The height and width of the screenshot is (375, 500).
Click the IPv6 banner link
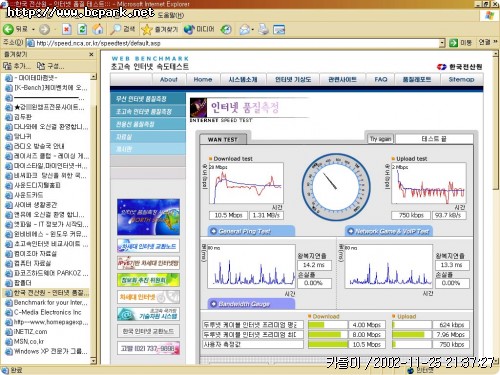pyautogui.click(x=148, y=263)
